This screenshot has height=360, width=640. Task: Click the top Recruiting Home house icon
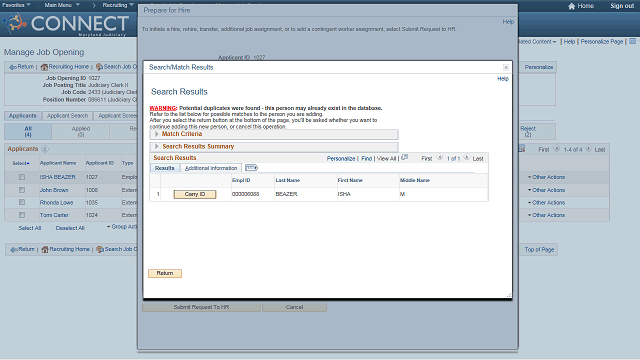[x=44, y=67]
